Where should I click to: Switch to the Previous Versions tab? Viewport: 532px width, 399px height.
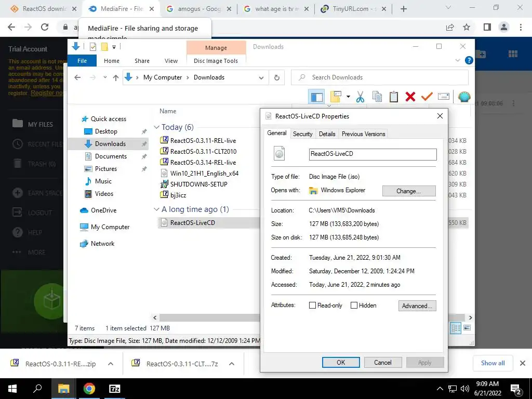(363, 134)
